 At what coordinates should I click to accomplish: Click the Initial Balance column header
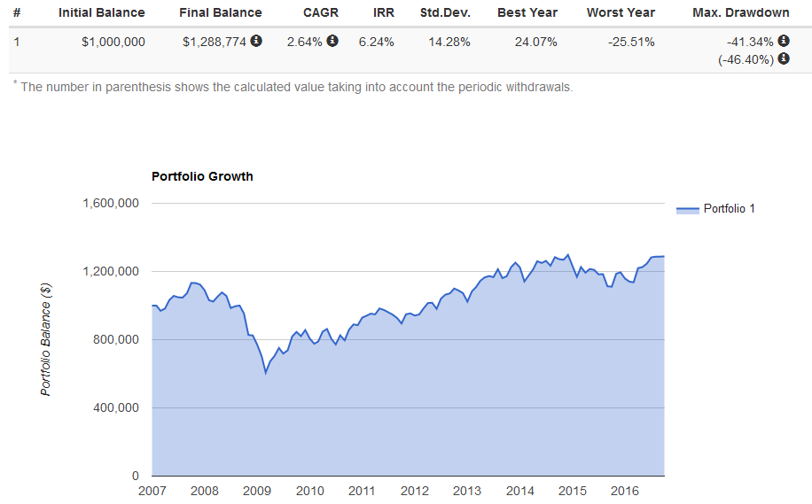[x=101, y=13]
